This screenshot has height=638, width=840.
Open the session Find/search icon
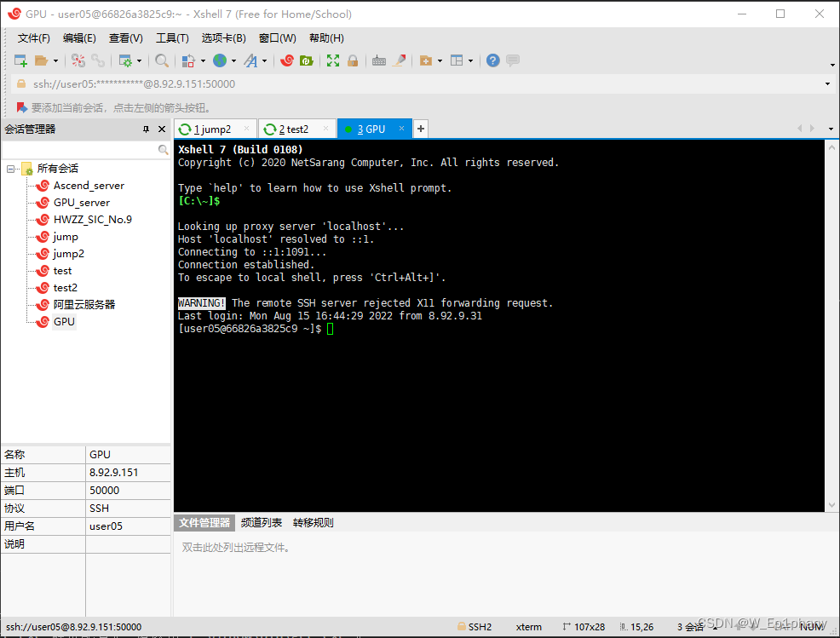coord(161,60)
